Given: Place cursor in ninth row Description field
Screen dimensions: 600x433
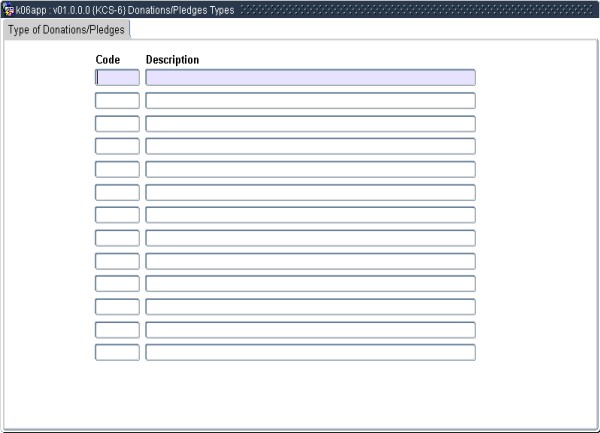Looking at the screenshot, I should coord(310,261).
